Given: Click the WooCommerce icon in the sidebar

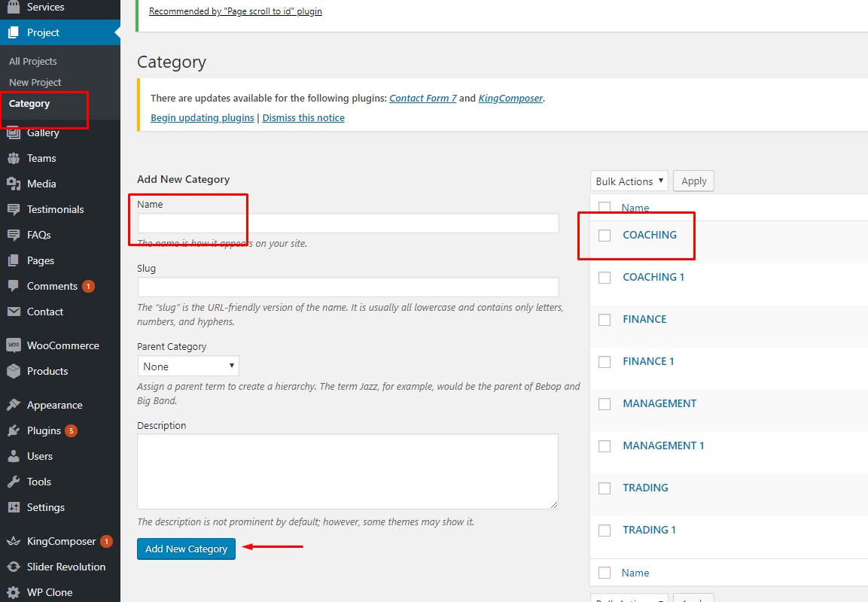Looking at the screenshot, I should click(x=14, y=345).
